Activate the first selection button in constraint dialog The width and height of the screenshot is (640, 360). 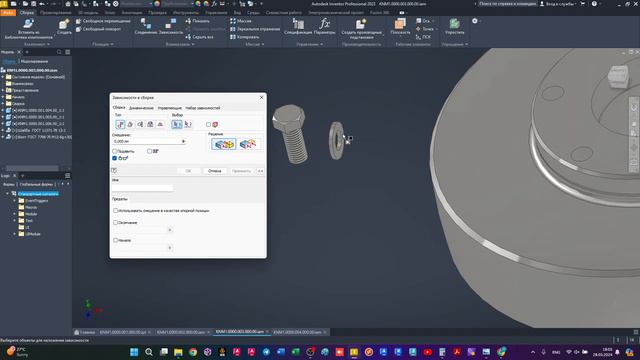pos(177,124)
